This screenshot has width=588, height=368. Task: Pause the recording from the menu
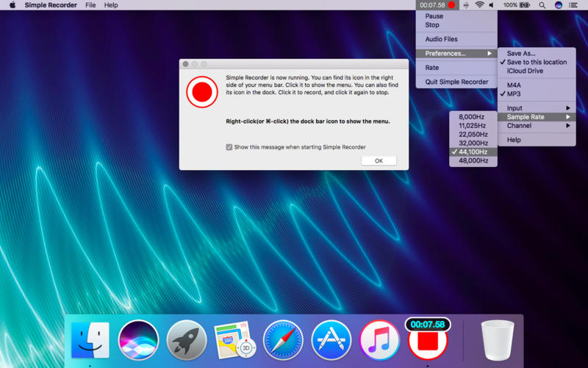coord(434,16)
